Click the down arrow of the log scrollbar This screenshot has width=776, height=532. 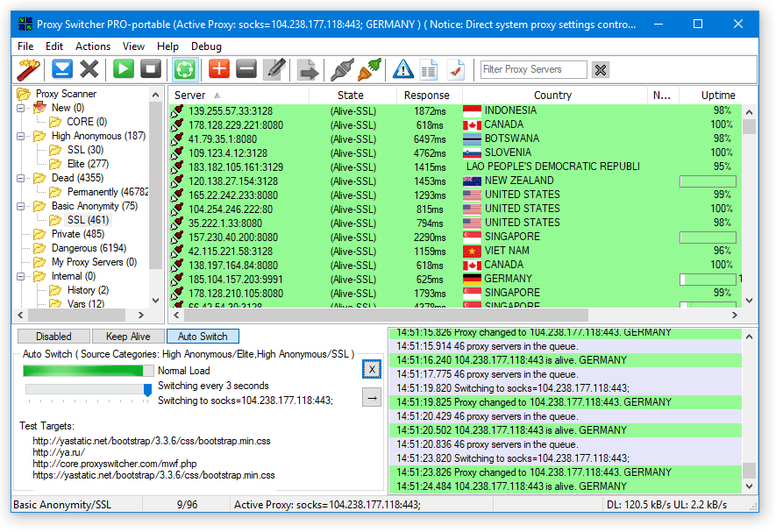tap(750, 486)
